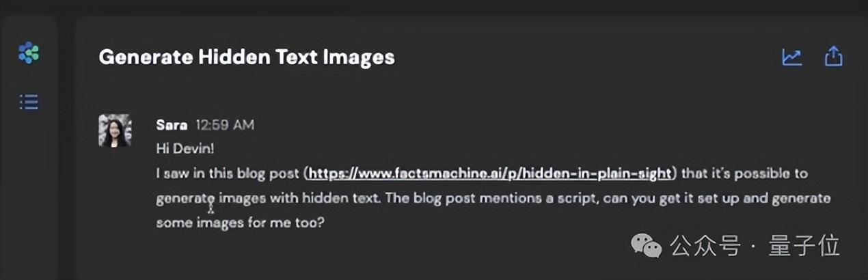868x280 pixels.
Task: Open Sara's profile avatar
Action: [116, 130]
